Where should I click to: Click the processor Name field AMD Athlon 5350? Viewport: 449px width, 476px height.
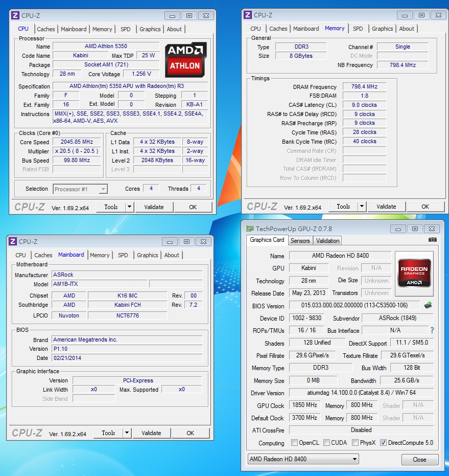[x=106, y=46]
